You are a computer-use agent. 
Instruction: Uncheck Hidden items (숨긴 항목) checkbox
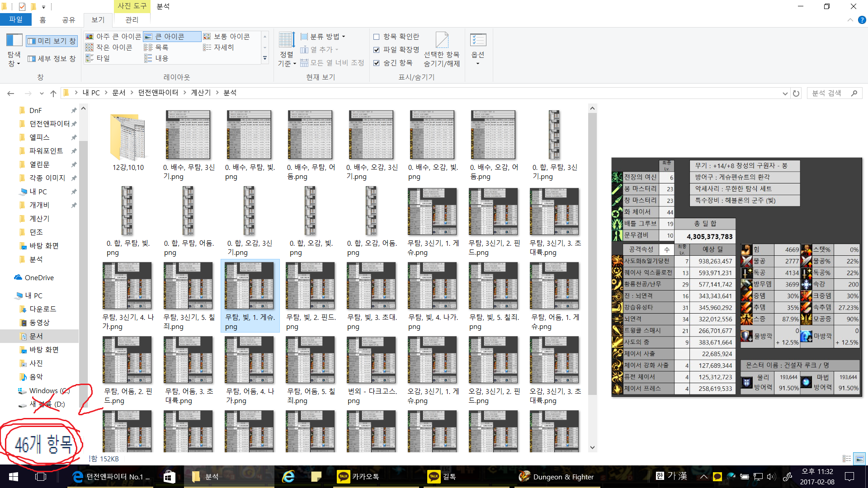pyautogui.click(x=377, y=63)
